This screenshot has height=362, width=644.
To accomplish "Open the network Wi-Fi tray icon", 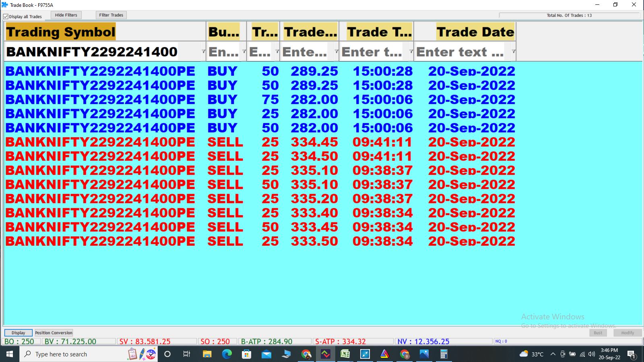I will click(x=582, y=354).
